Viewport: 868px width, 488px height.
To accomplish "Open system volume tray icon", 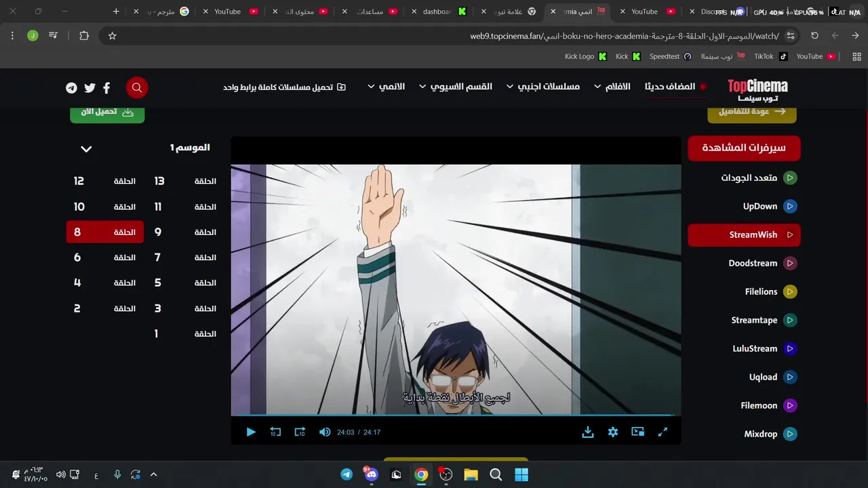I will (60, 474).
